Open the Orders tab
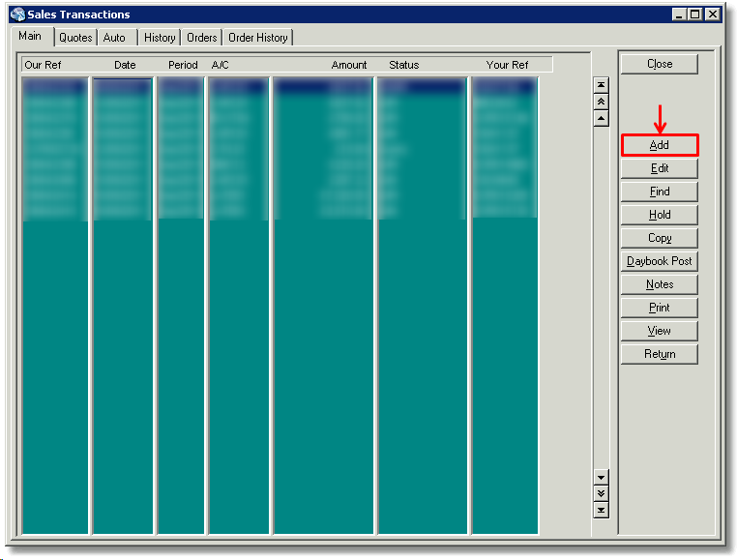 (201, 38)
